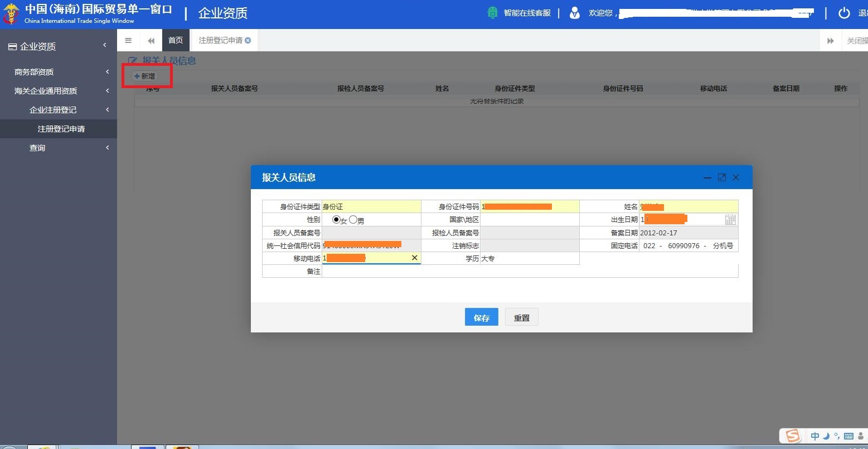Open the calendar picker for 出生日期
The width and height of the screenshot is (868, 449).
point(730,219)
